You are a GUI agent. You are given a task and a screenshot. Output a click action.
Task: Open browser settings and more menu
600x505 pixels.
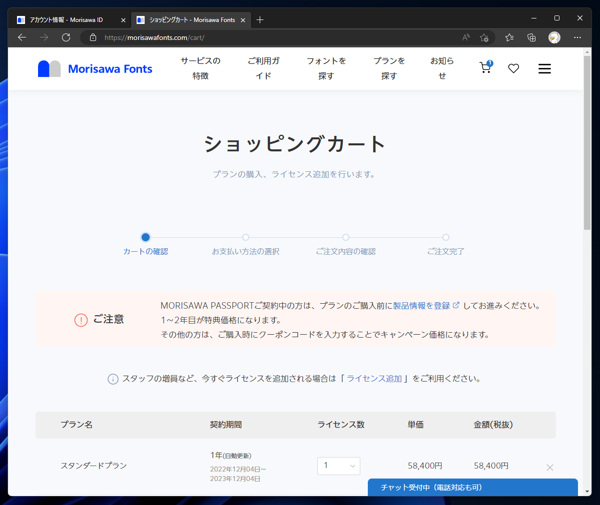pos(577,37)
